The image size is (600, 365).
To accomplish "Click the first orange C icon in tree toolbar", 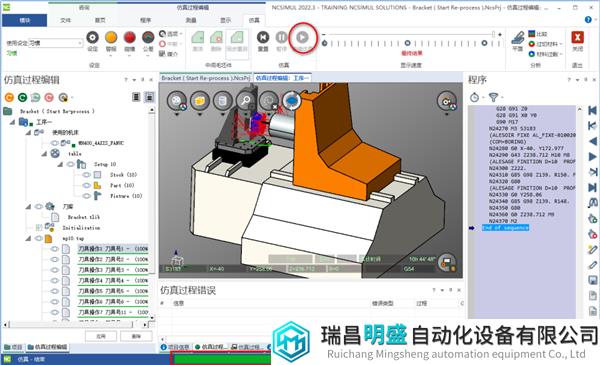I will coord(9,98).
